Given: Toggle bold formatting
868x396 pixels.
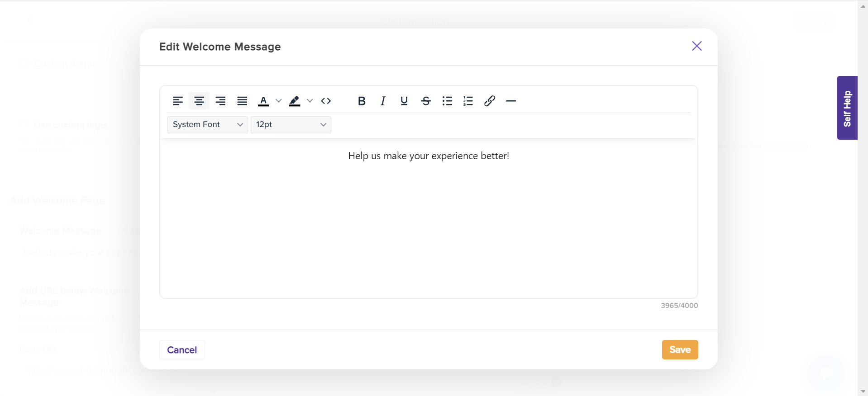Looking at the screenshot, I should [x=361, y=101].
